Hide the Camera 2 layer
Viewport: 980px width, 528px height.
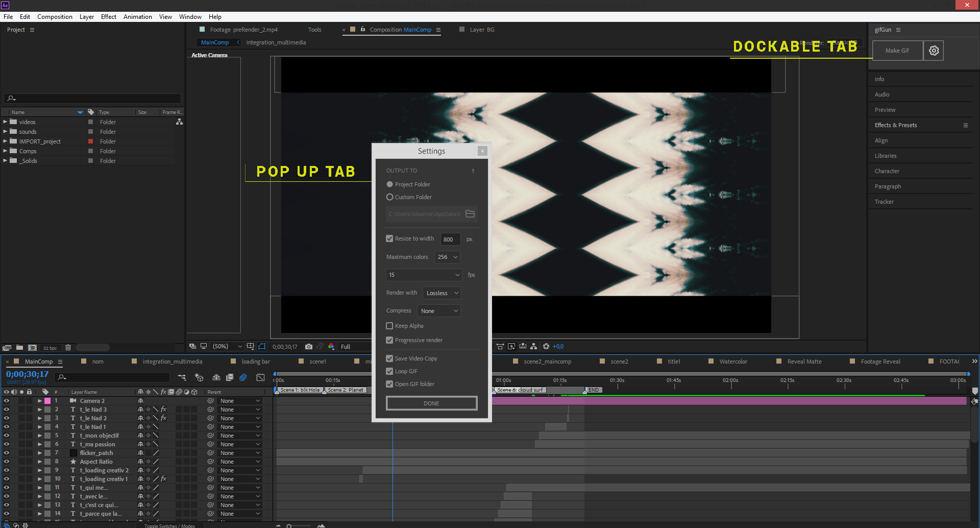pyautogui.click(x=7, y=401)
